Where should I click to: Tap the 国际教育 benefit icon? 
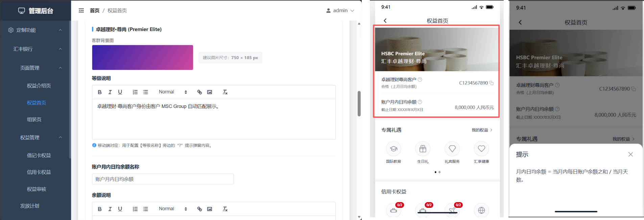pyautogui.click(x=393, y=149)
